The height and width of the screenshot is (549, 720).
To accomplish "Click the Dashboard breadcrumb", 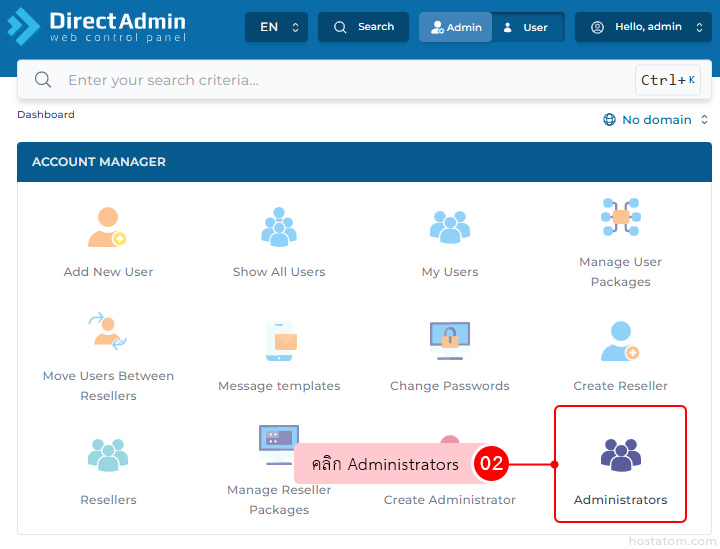I will (45, 114).
